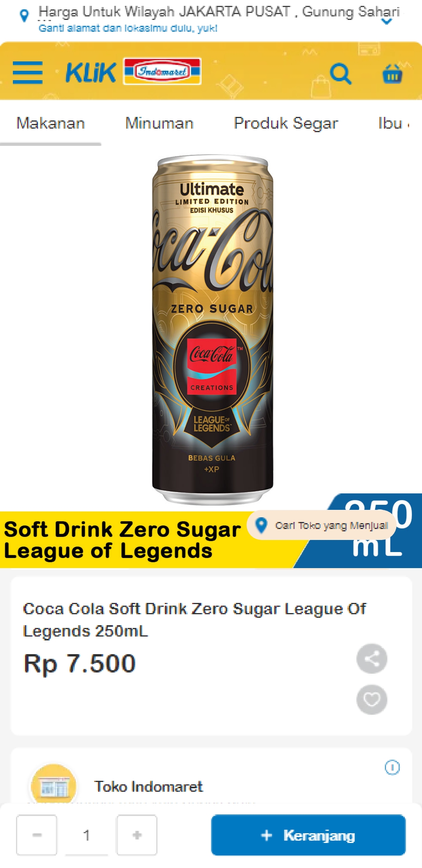
Task: Click the Toko Indomaret store icon
Action: [54, 785]
